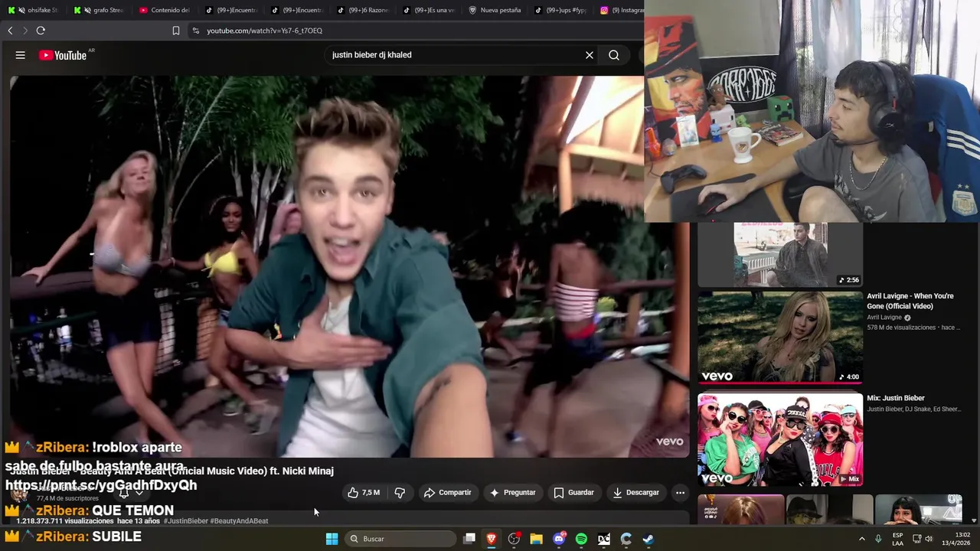The height and width of the screenshot is (551, 980).
Task: Open Spotify from the taskbar
Action: tap(582, 539)
